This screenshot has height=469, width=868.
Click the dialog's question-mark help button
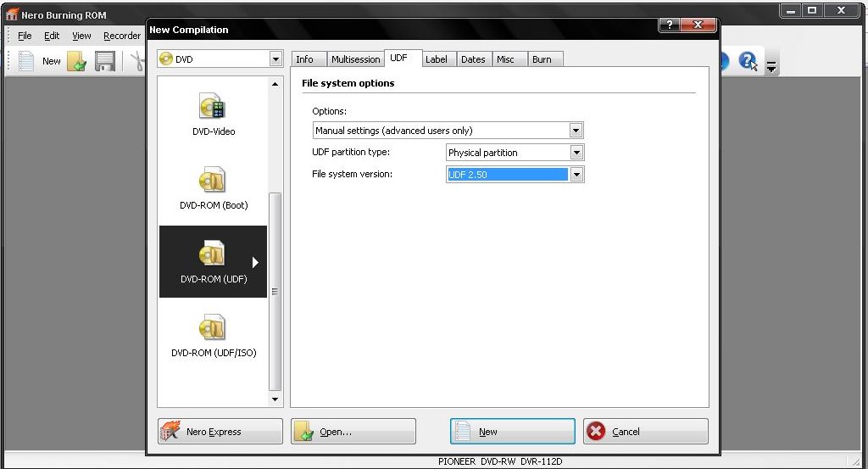(670, 25)
